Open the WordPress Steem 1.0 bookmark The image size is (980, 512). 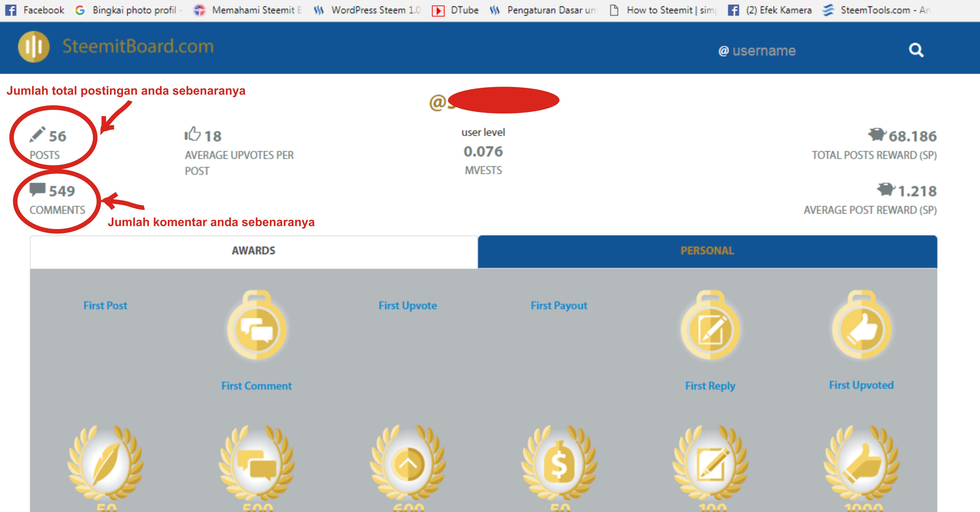[x=367, y=10]
